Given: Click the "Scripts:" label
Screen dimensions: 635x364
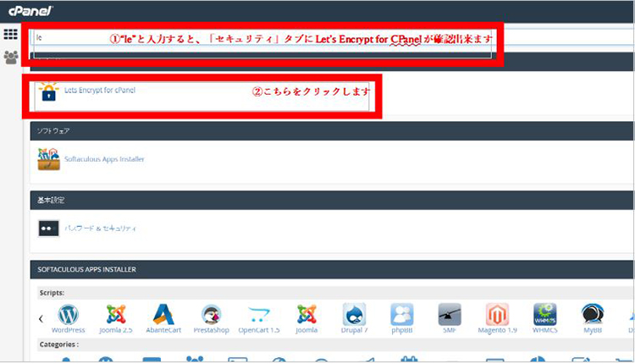Looking at the screenshot, I should click(x=52, y=293).
